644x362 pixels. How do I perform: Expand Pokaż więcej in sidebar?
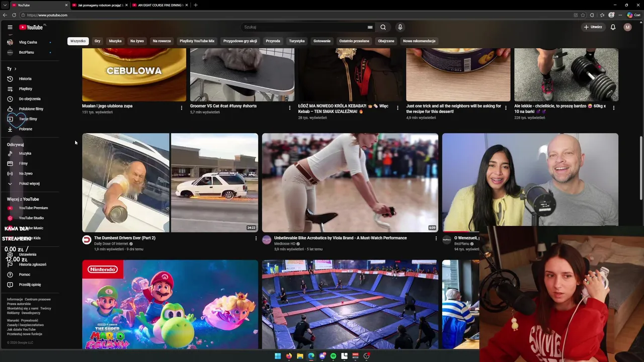coord(30,184)
